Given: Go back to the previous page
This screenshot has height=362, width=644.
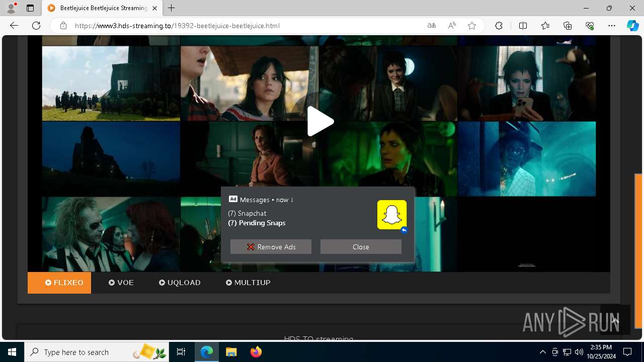Looking at the screenshot, I should point(14,26).
